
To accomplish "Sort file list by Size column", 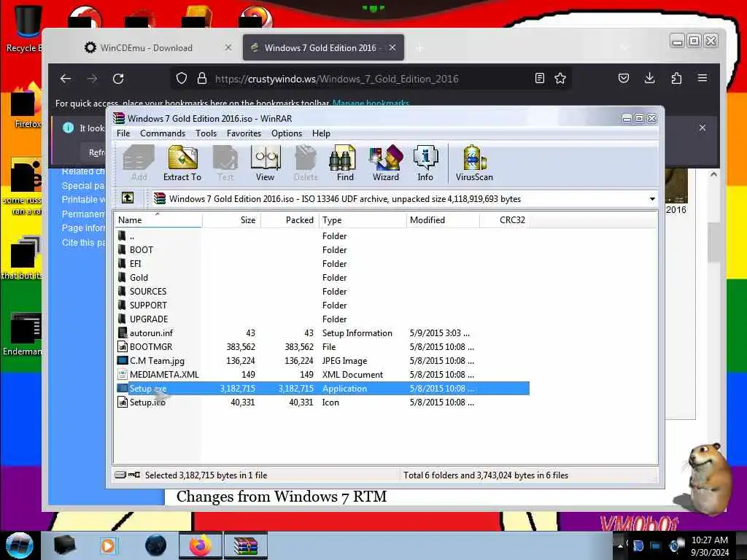I will [231, 220].
